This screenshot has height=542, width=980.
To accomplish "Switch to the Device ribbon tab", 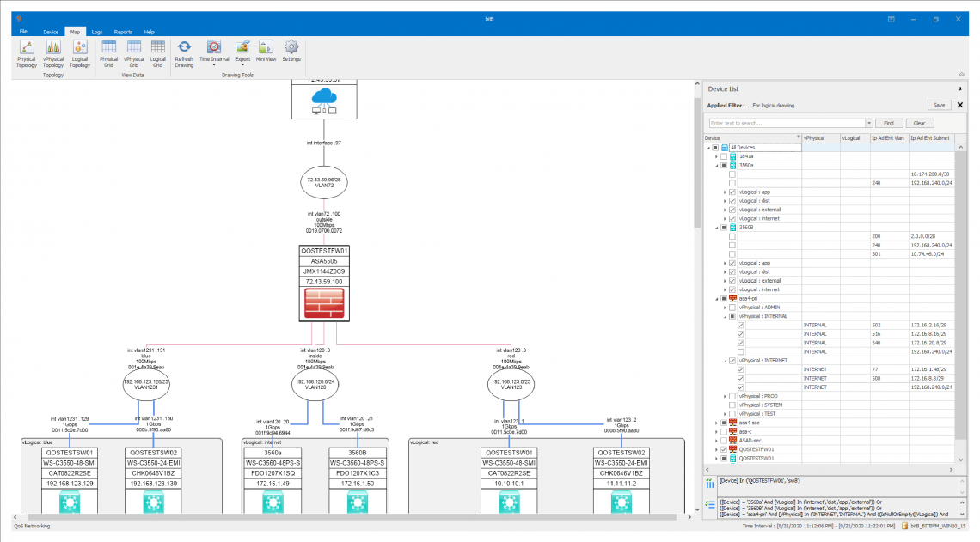I will coord(51,32).
